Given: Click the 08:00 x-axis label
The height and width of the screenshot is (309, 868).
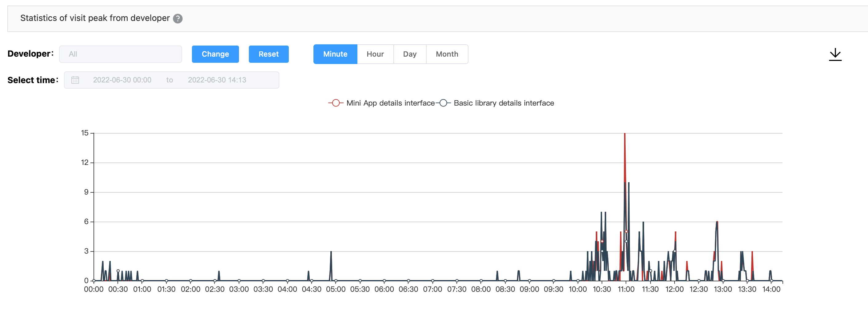Looking at the screenshot, I should pos(481,289).
